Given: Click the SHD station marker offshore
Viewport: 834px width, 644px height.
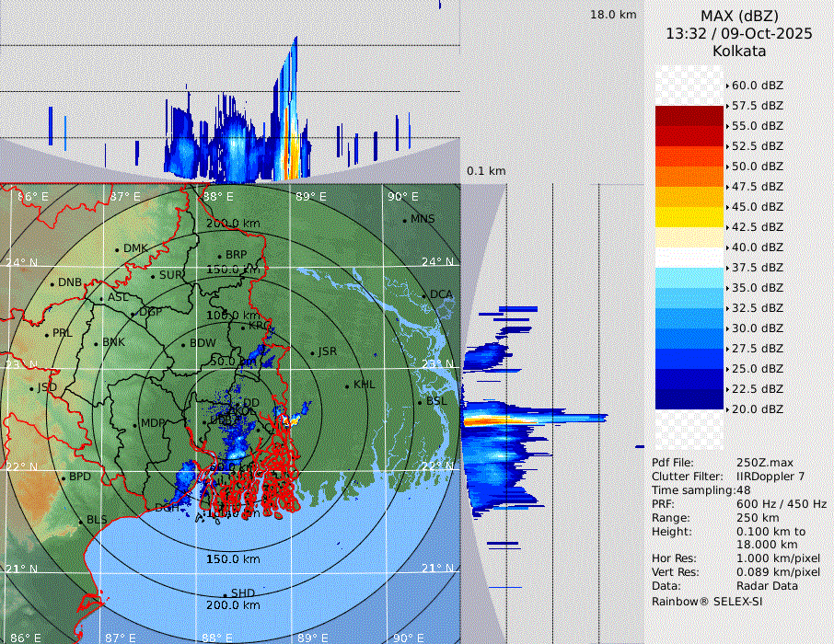Looking at the screenshot, I should 226,594.
